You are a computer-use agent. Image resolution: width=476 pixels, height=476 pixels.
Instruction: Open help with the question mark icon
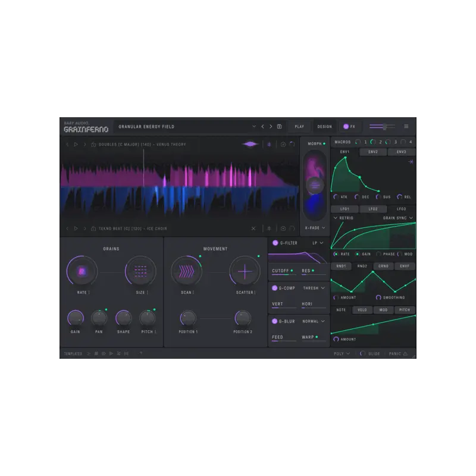141,353
